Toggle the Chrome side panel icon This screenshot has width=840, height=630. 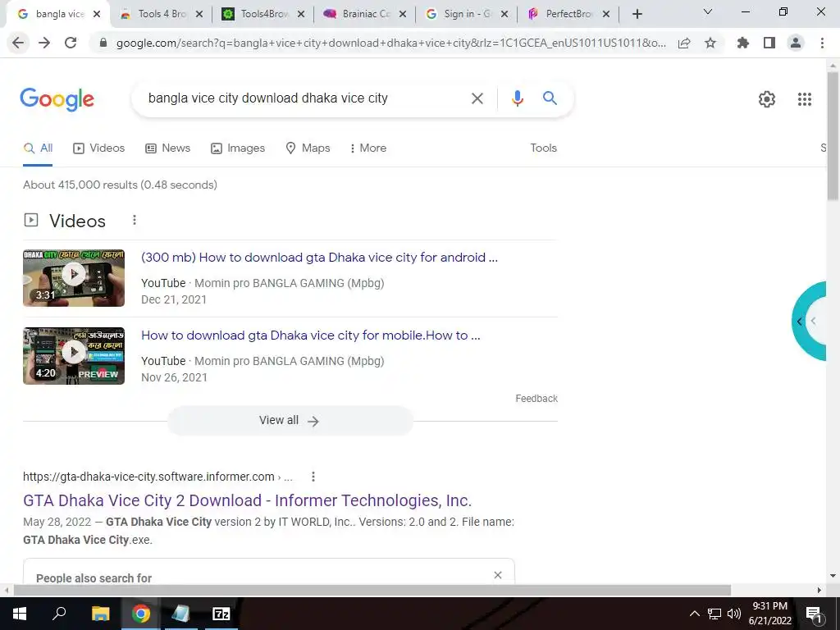coord(769,43)
